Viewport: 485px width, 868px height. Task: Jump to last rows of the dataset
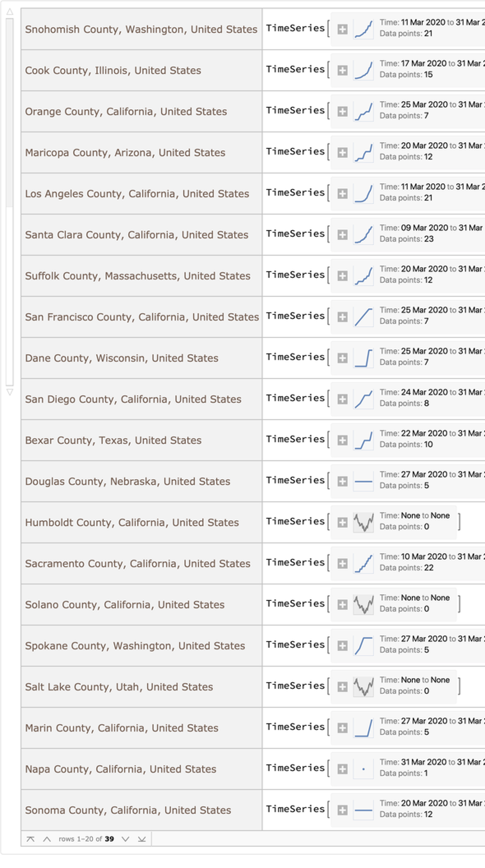tap(142, 839)
